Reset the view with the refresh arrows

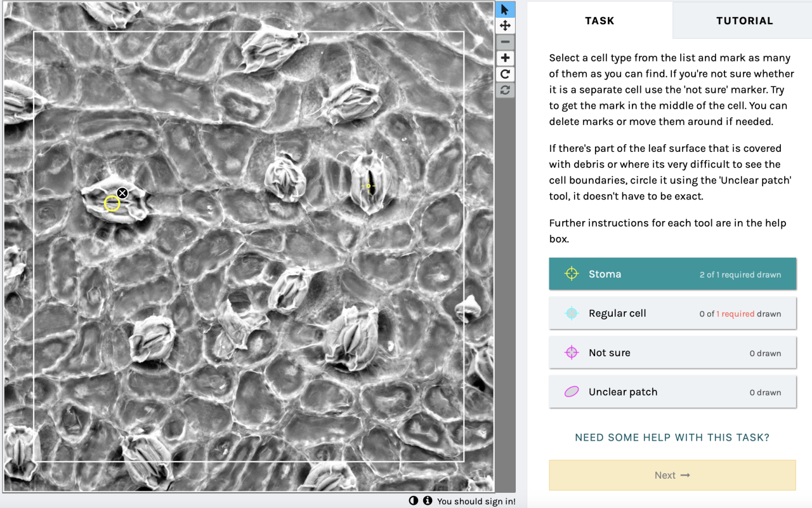tap(505, 90)
